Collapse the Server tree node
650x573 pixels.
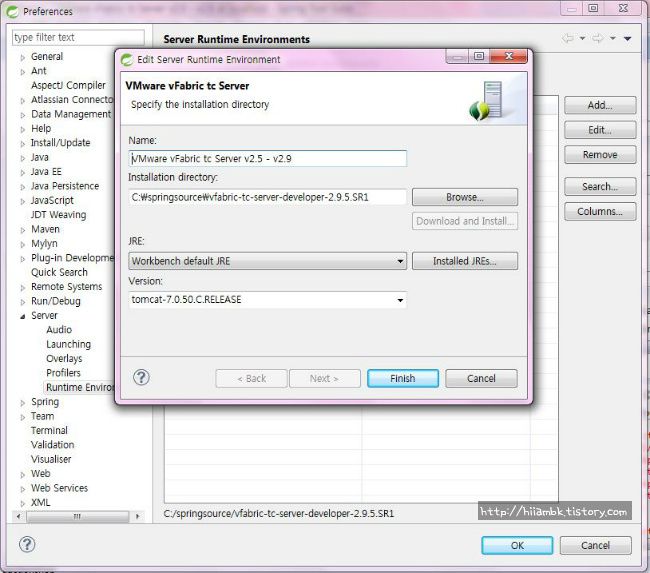23,316
